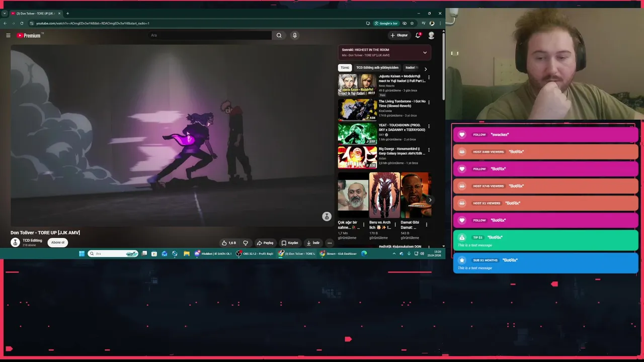Open Microsoft Edge from taskbar
The image size is (644, 362).
(x=364, y=253)
